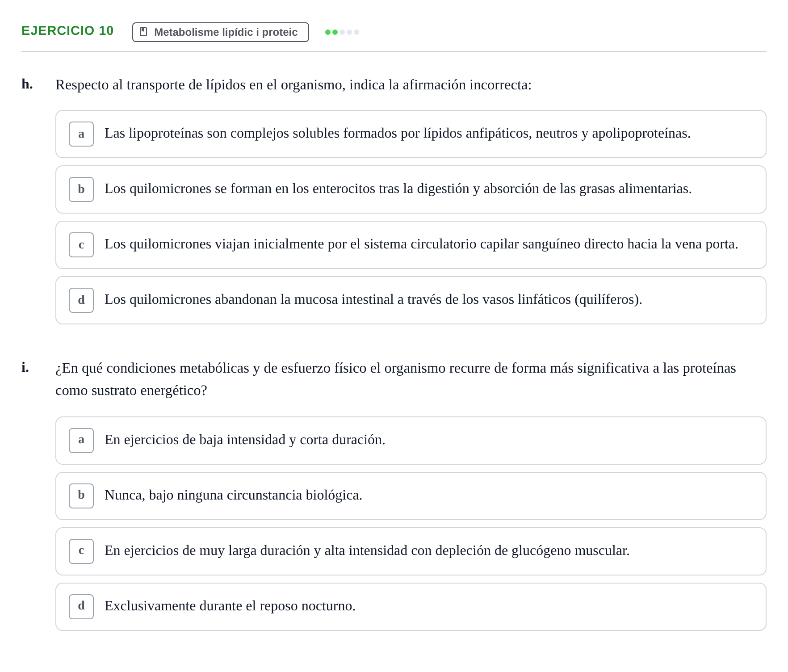Select answer b about quilomicrones in enterocitos

[411, 189]
